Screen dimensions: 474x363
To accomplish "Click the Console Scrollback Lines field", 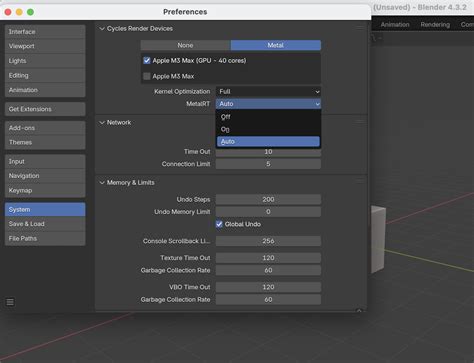I will [x=268, y=241].
